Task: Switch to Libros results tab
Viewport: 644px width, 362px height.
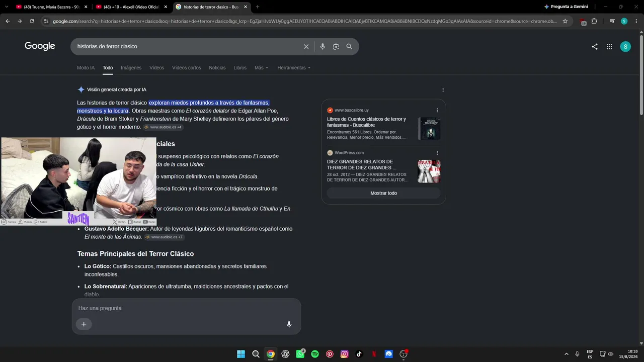Action: [240, 68]
